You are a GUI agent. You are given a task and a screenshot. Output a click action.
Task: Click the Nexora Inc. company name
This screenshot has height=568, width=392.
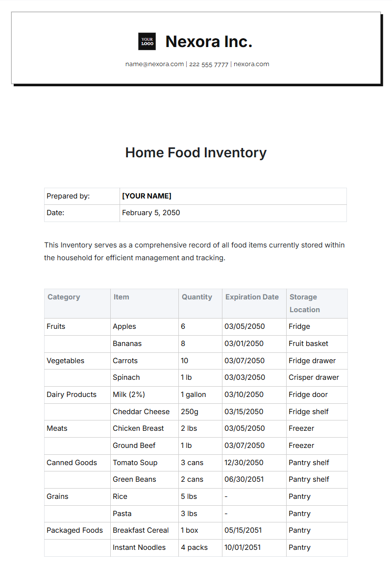click(x=209, y=42)
